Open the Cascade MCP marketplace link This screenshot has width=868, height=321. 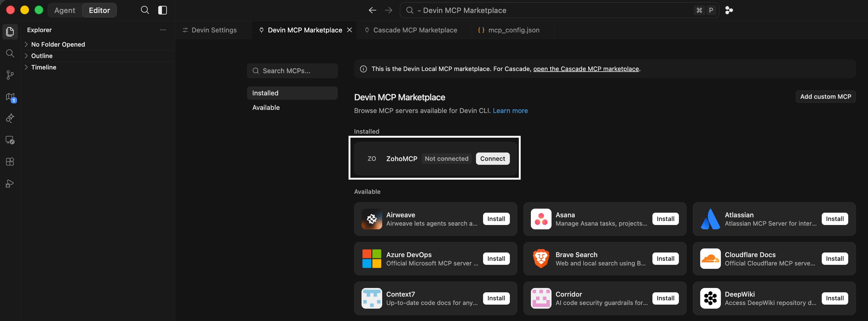coord(586,69)
